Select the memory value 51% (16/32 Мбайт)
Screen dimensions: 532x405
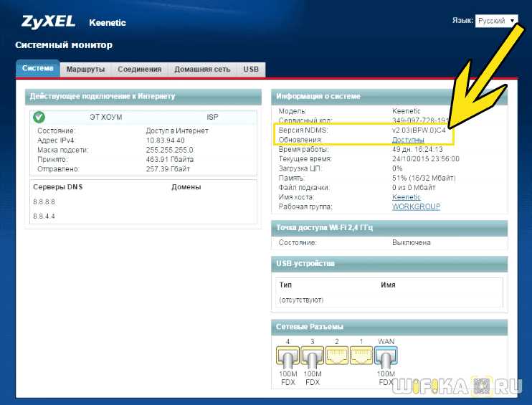click(424, 178)
